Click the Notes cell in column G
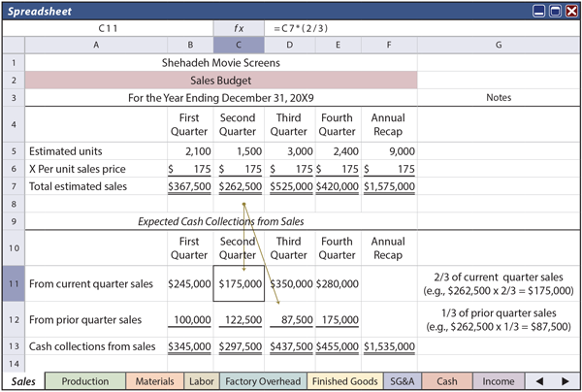Viewport: 582px width, 392px height. (x=499, y=98)
